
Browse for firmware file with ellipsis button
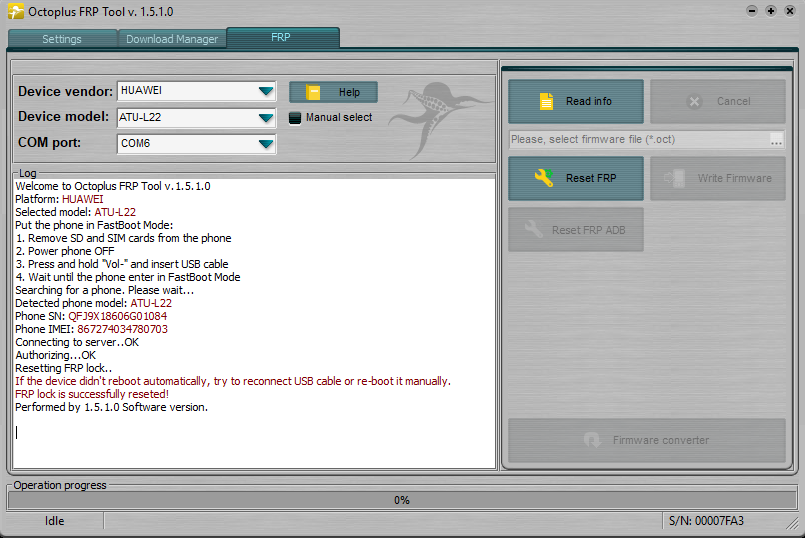(776, 140)
